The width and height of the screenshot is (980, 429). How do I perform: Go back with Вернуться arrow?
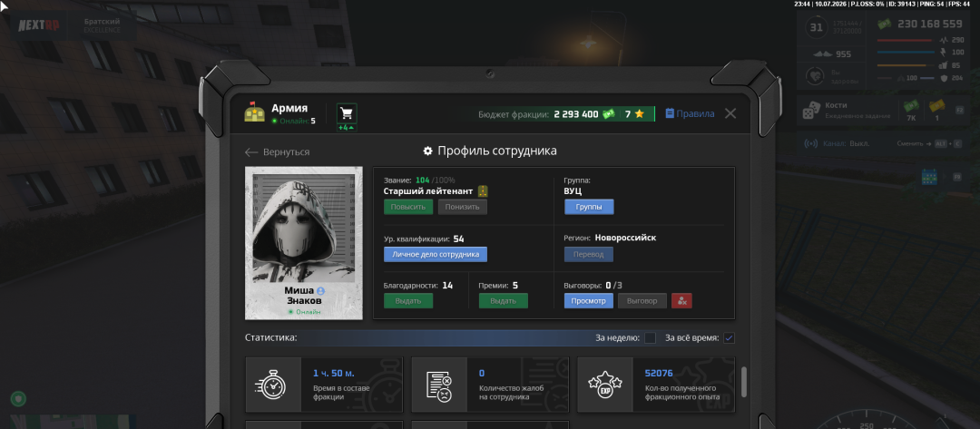[x=278, y=151]
